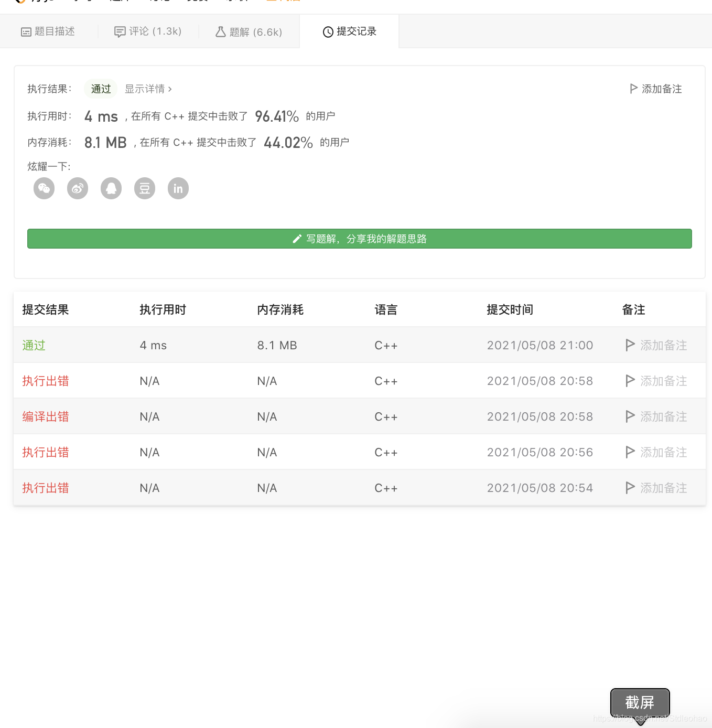Viewport: 712px width, 728px height.
Task: Click the clock icon on 提交记录 tab
Action: (x=327, y=31)
